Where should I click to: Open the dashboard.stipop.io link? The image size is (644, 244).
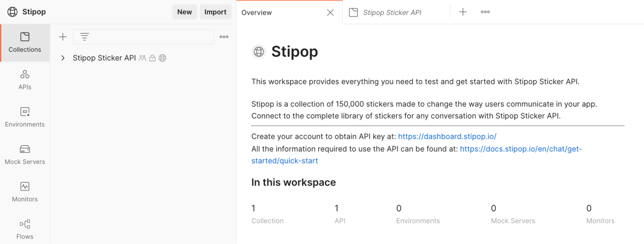tap(447, 137)
